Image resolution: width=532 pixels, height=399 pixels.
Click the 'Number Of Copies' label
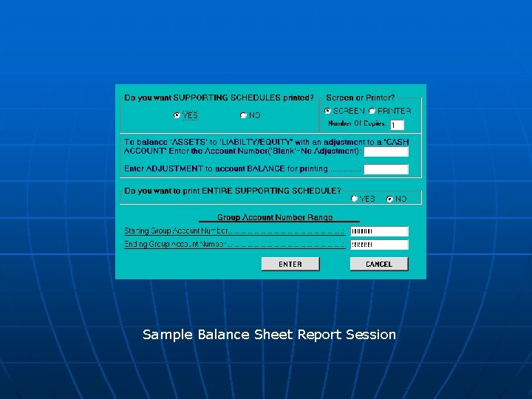coord(357,123)
